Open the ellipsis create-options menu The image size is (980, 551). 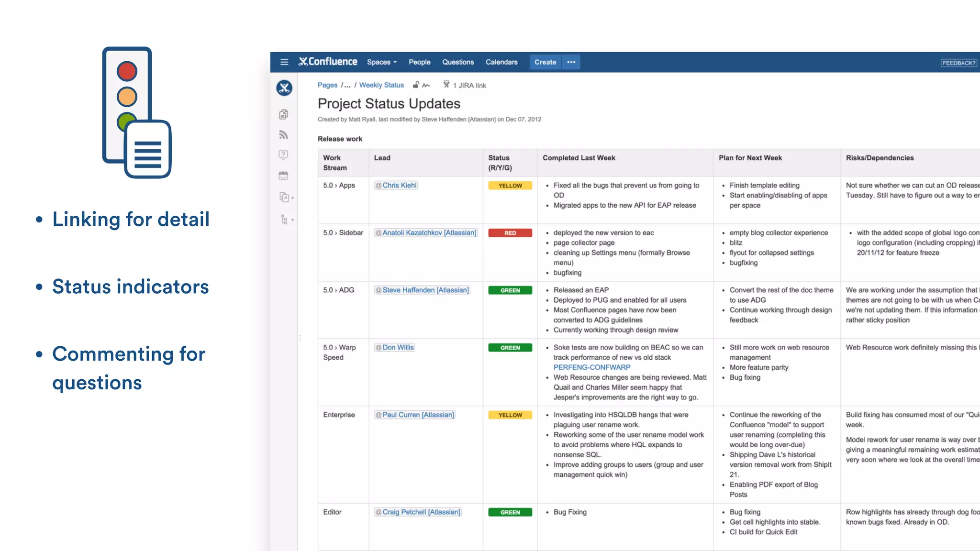[571, 62]
